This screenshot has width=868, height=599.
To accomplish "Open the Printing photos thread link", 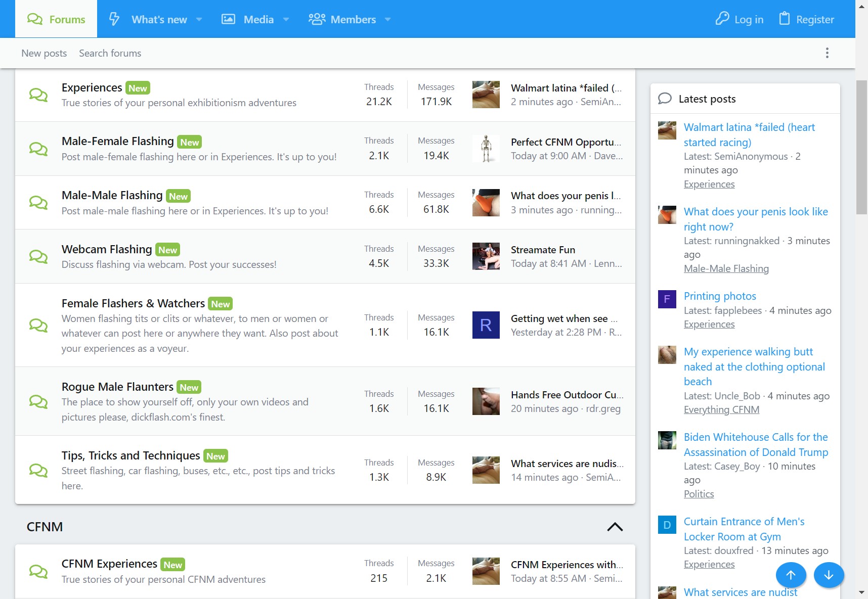I will (720, 296).
